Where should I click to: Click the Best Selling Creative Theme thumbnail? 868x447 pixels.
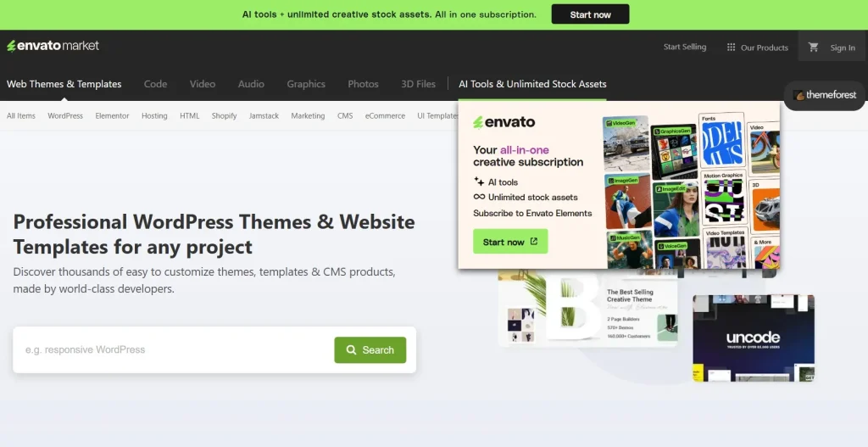click(x=588, y=308)
